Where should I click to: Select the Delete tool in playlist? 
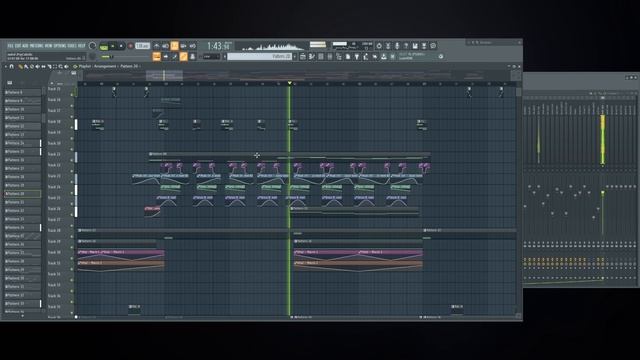pos(31,67)
